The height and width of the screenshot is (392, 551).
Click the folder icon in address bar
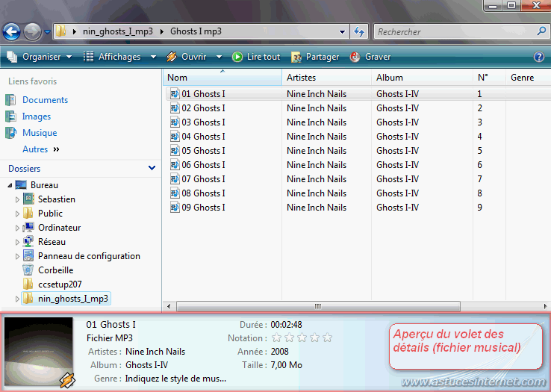[60, 31]
